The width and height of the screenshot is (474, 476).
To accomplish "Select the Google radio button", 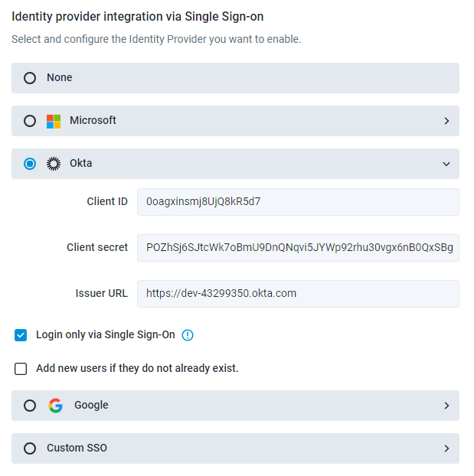I will click(x=30, y=406).
